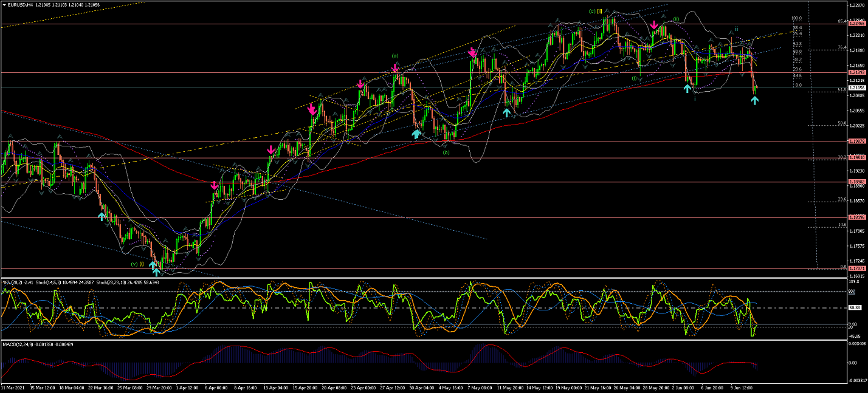Open the chart menu triangle beside EURUSD,H4
Screen dimensions: 868x393
(x=4, y=5)
